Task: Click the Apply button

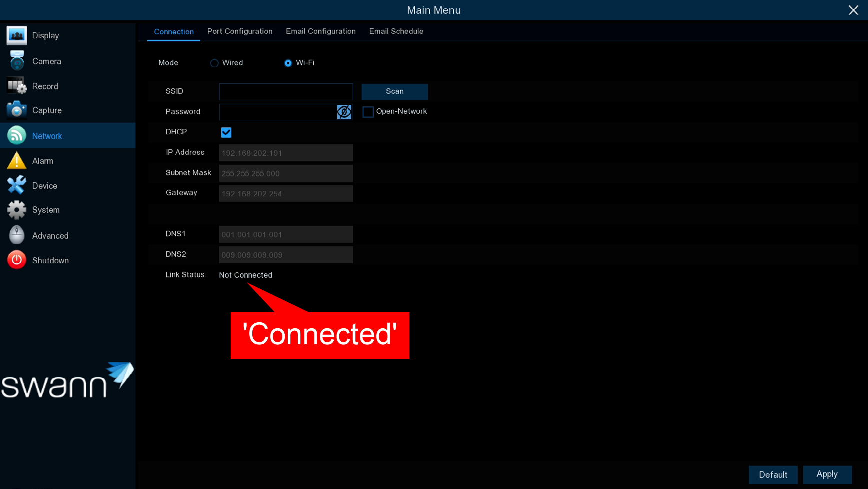Action: 827,474
